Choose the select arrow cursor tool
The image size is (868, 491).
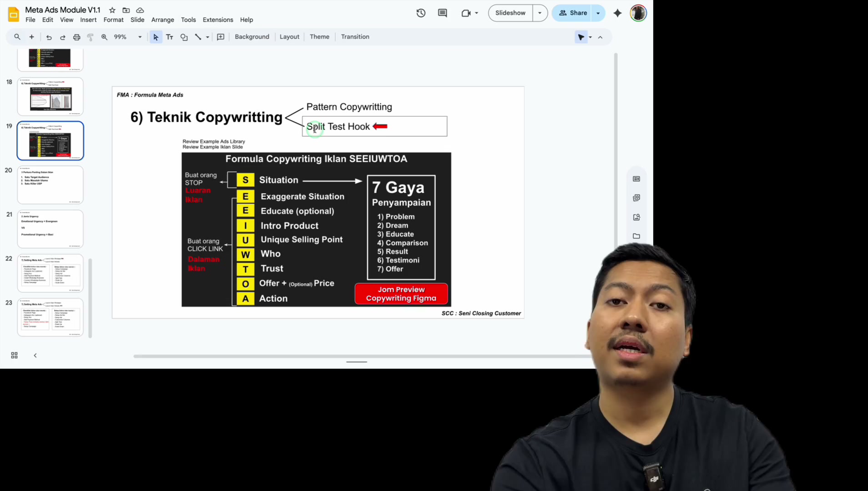(x=156, y=37)
